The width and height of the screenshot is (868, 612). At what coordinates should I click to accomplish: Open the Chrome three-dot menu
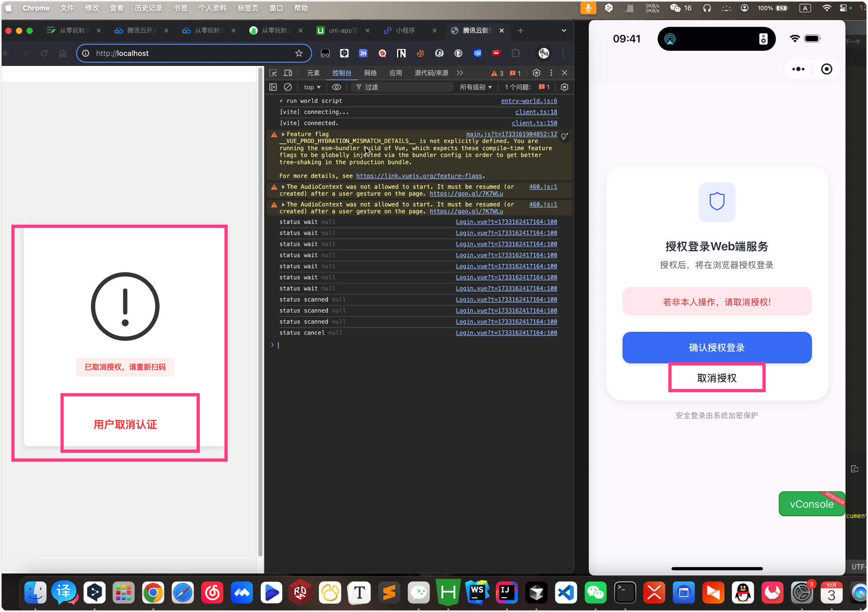(563, 53)
